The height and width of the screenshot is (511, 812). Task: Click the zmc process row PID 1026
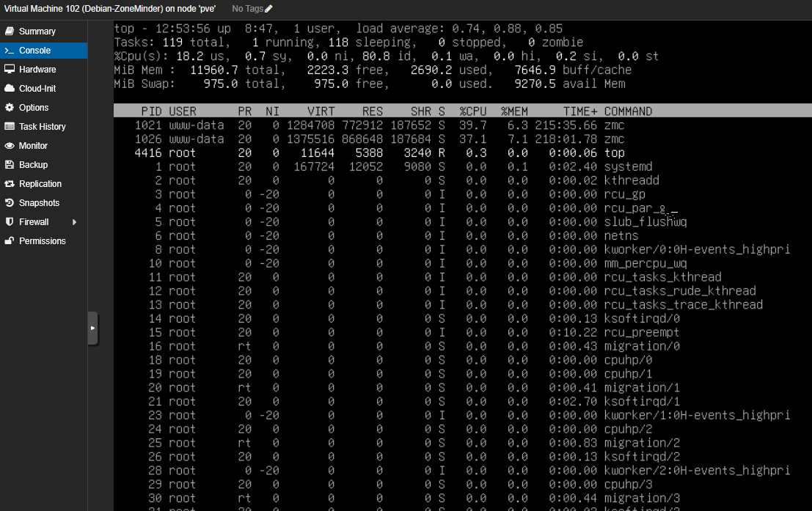379,139
